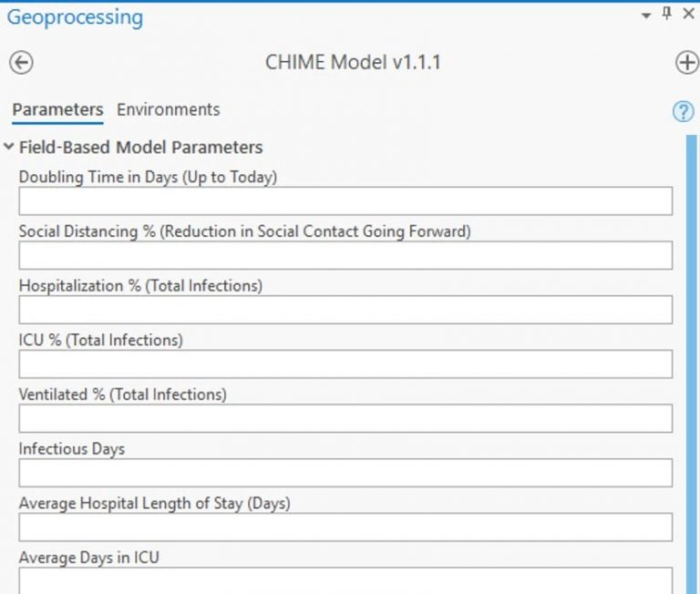Click the circled plus icon
700x594 pixels.
686,63
